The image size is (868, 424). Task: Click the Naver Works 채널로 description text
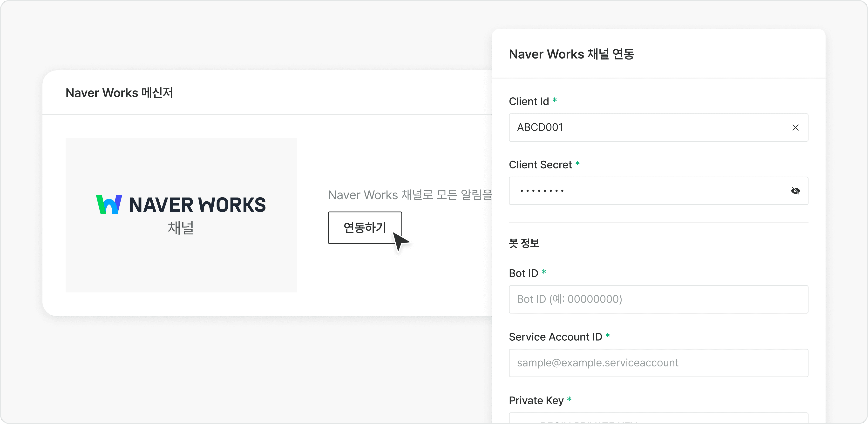coord(410,195)
